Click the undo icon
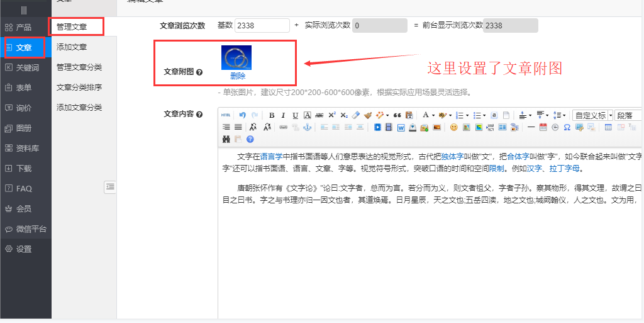 pos(242,115)
